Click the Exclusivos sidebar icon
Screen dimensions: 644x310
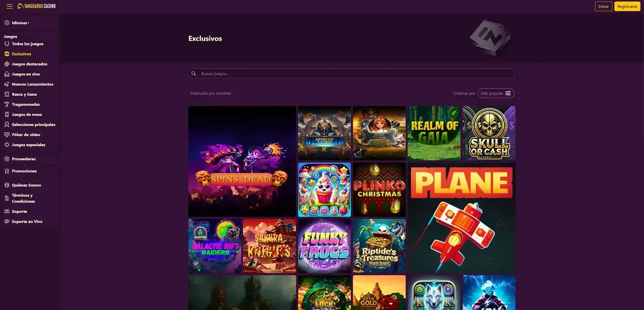(x=7, y=54)
